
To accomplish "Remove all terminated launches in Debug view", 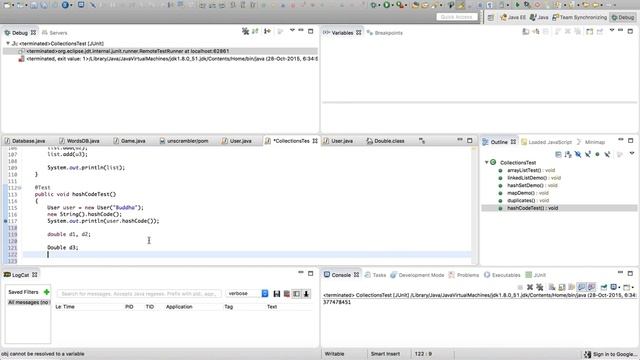I will pos(245,31).
